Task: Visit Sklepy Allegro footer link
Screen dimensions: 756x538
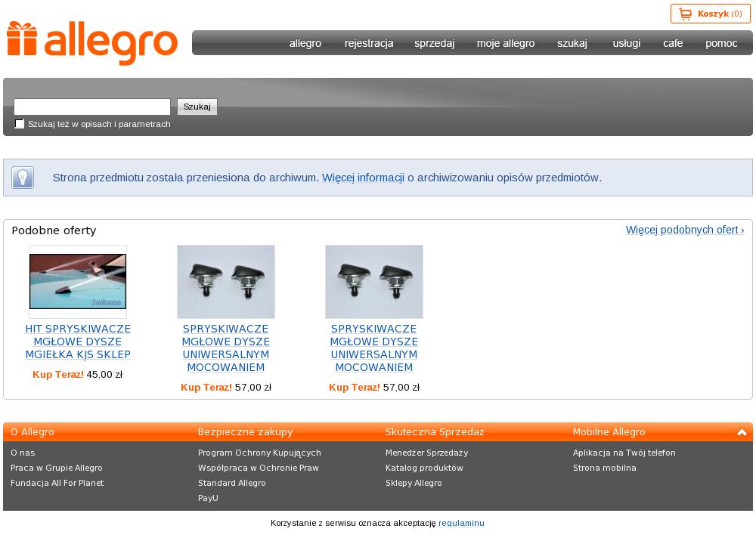Action: 414,483
